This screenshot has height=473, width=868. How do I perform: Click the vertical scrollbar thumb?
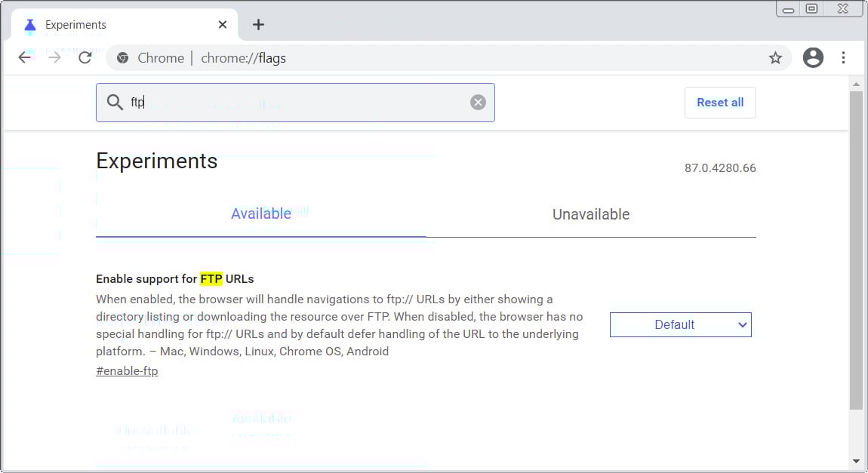point(856,250)
